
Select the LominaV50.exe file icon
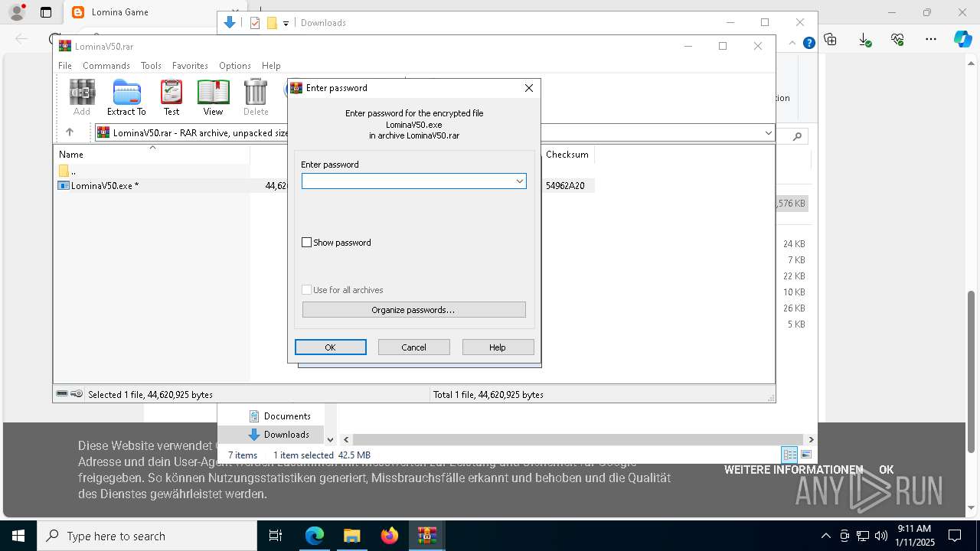pos(64,186)
